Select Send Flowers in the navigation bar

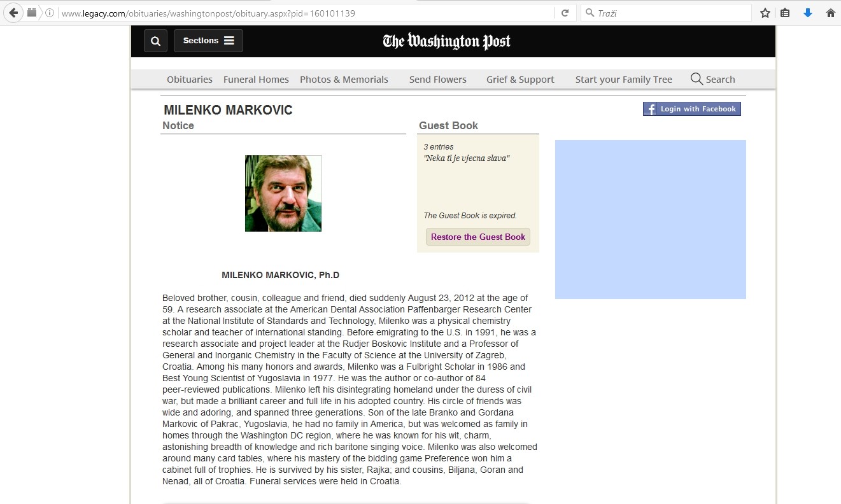pos(437,80)
